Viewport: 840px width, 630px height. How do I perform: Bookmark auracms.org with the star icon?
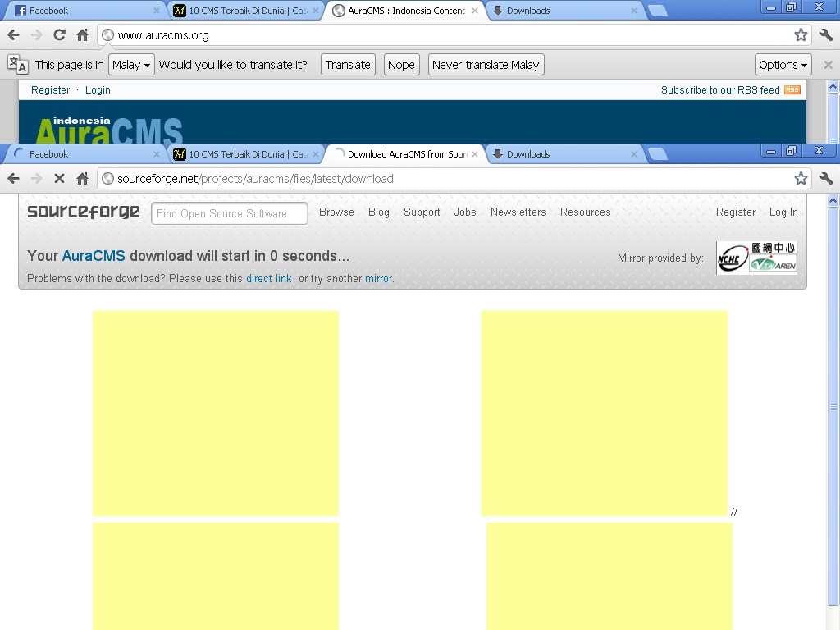pos(801,35)
